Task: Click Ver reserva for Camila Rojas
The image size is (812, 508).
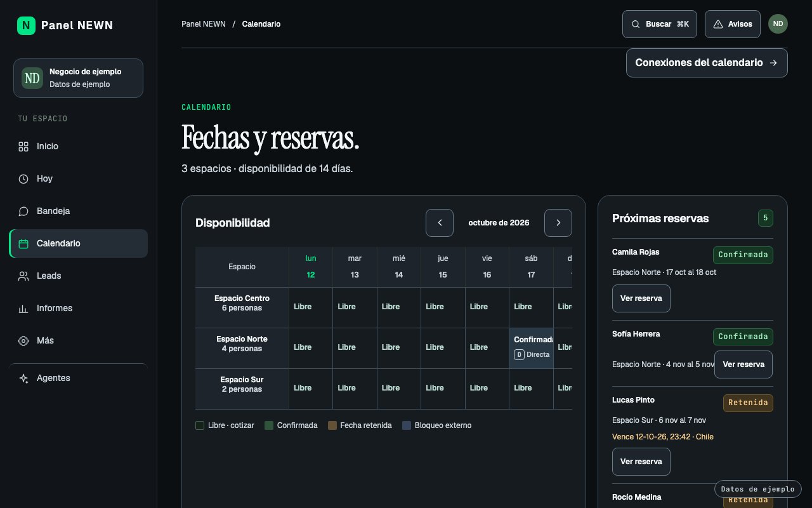Action: (x=641, y=298)
